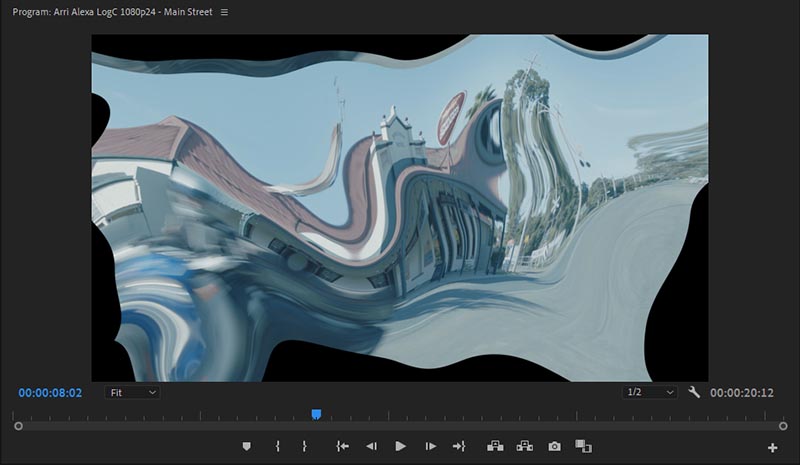Click the Extract button

click(x=524, y=447)
